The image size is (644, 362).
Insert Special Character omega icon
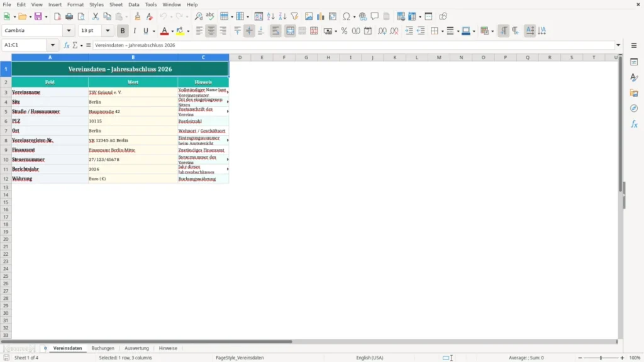347,16
